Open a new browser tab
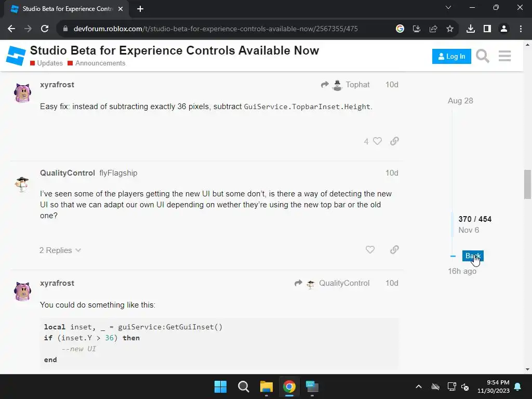 pyautogui.click(x=140, y=9)
